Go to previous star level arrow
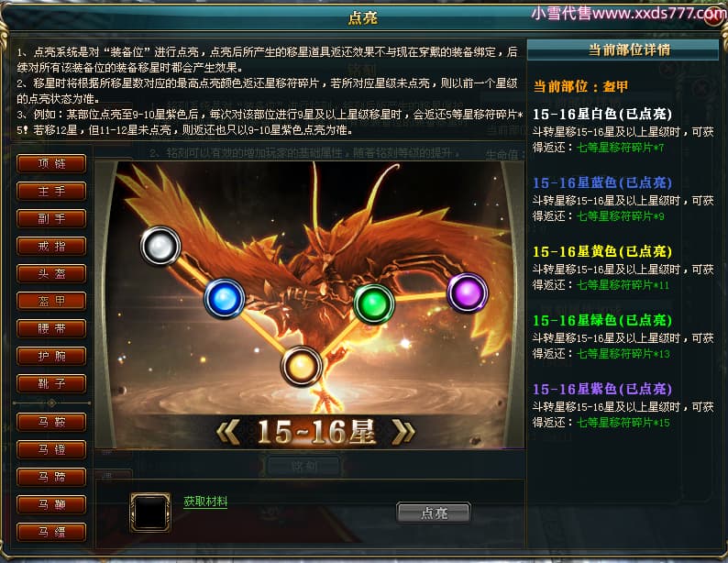Viewport: 728px width, 563px height. coord(227,432)
